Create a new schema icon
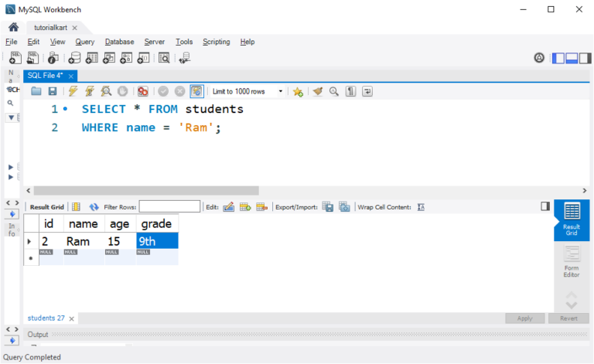This screenshot has height=364, width=594. [74, 58]
